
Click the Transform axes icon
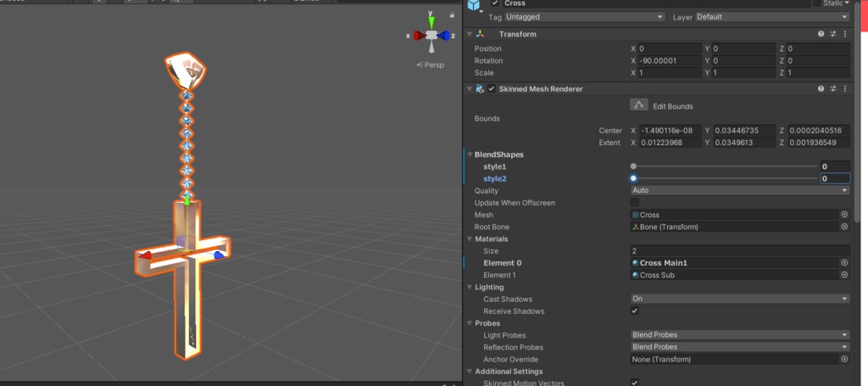(480, 34)
